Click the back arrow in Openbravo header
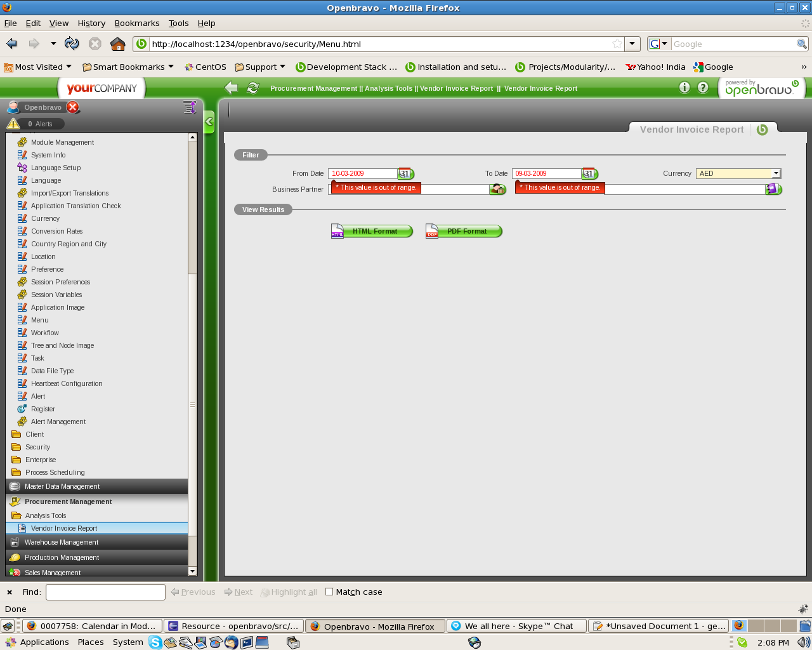 pos(232,88)
